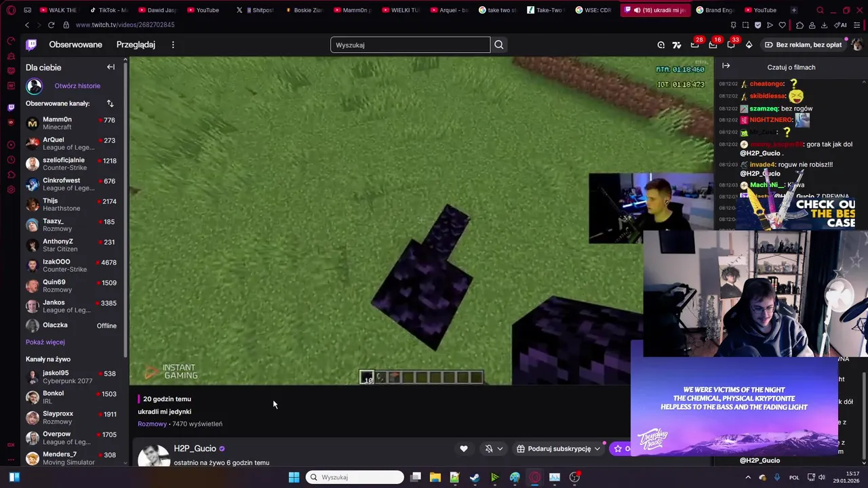
Task: Open Twitch notifications icon with 28 badge
Action: tap(695, 45)
